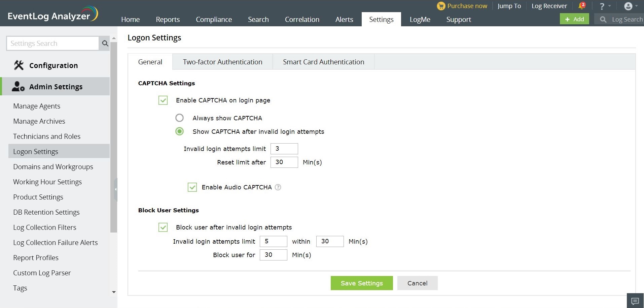
Task: Click the Purchase now cart icon
Action: pyautogui.click(x=441, y=6)
